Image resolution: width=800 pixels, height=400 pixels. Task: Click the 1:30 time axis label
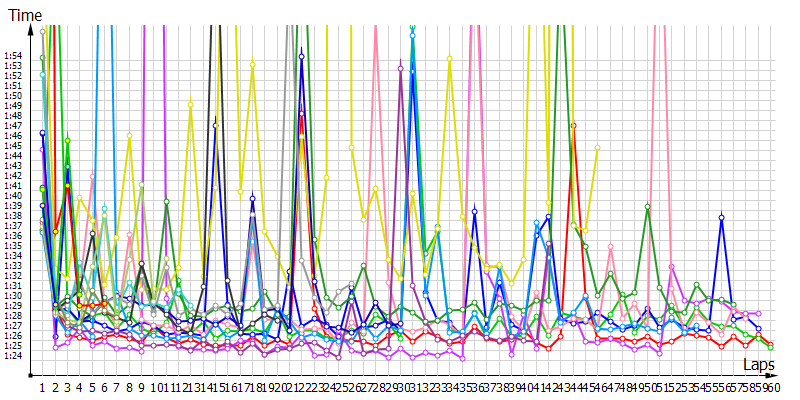tap(13, 296)
